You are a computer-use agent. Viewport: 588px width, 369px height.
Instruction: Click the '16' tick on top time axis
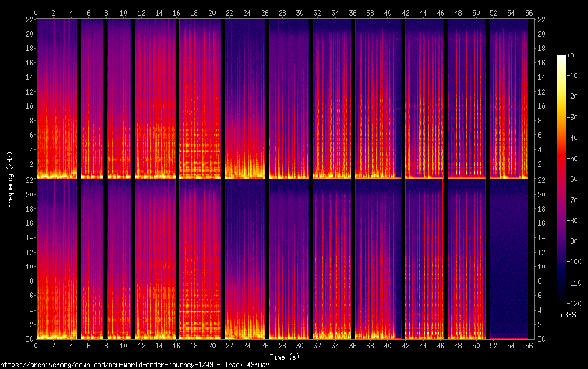(177, 12)
